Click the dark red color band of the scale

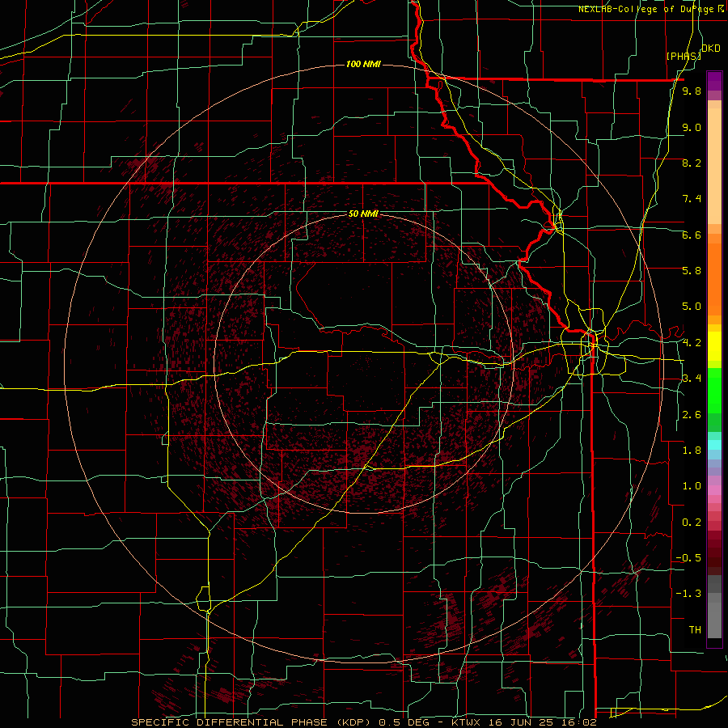click(x=714, y=550)
